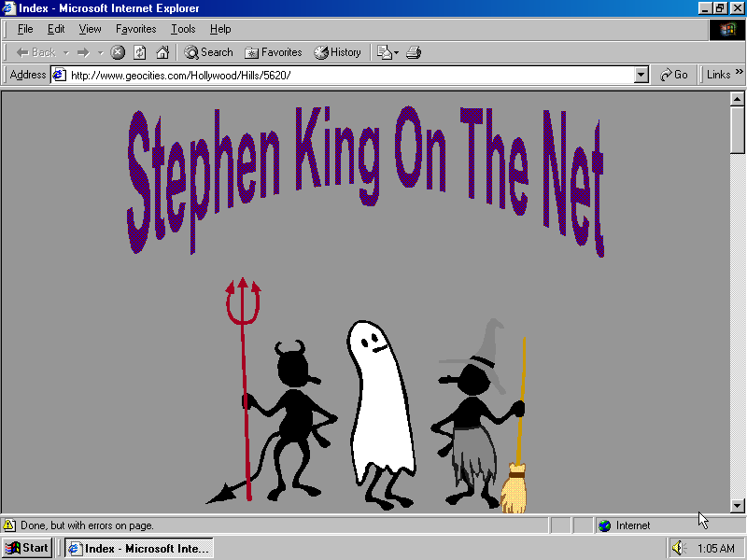Viewport: 747px width, 560px height.
Task: Click the volume speaker tray icon
Action: tap(678, 549)
